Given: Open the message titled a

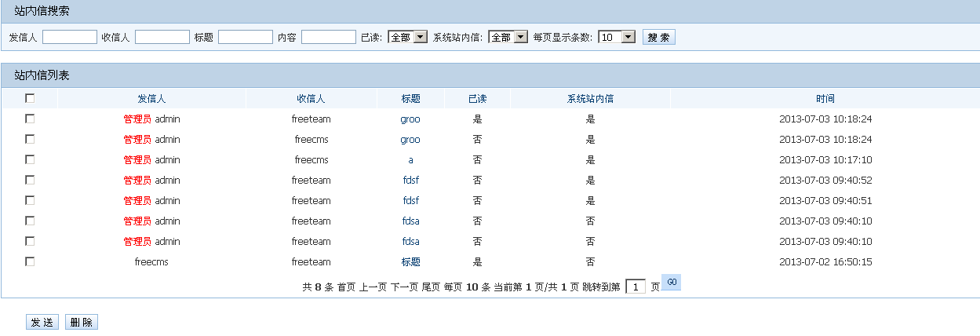Looking at the screenshot, I should click(x=410, y=160).
